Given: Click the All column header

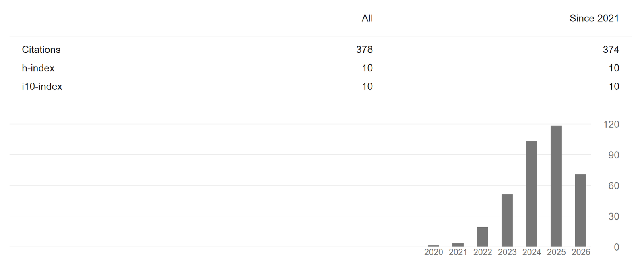Looking at the screenshot, I should 367,18.
